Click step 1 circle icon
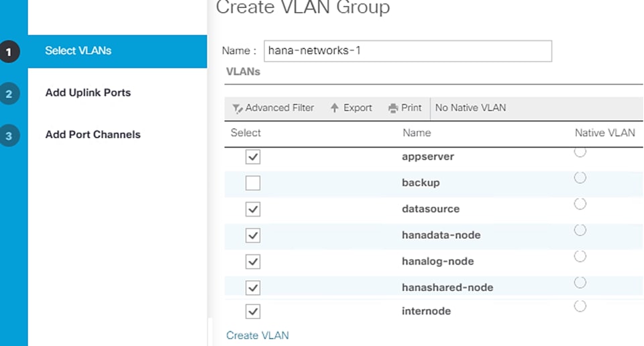644x346 pixels. tap(9, 52)
